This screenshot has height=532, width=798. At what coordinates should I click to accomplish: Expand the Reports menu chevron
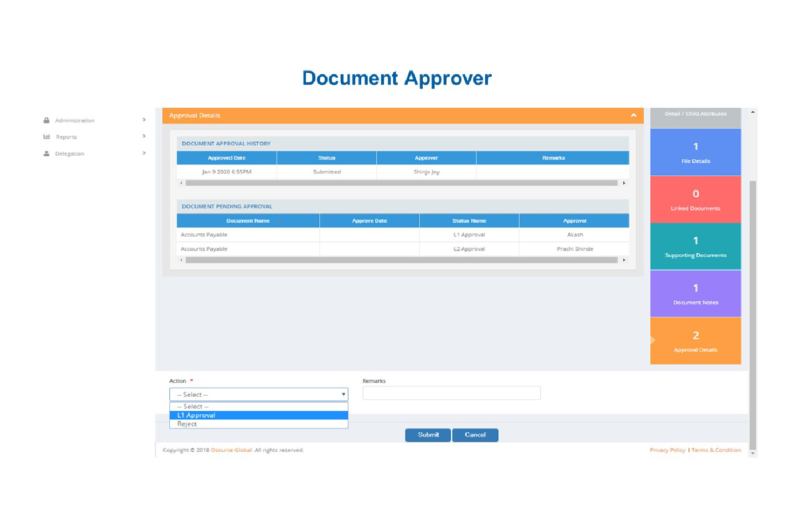point(144,136)
